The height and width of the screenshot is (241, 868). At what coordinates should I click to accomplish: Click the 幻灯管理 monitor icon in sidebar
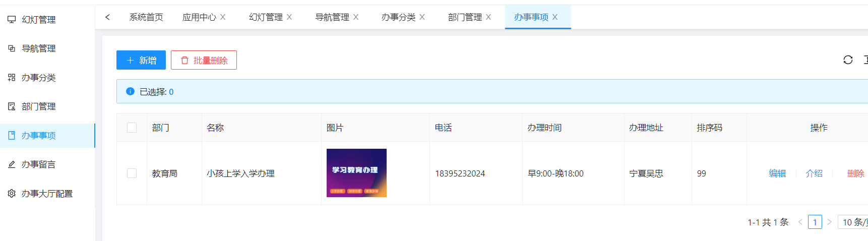click(12, 19)
